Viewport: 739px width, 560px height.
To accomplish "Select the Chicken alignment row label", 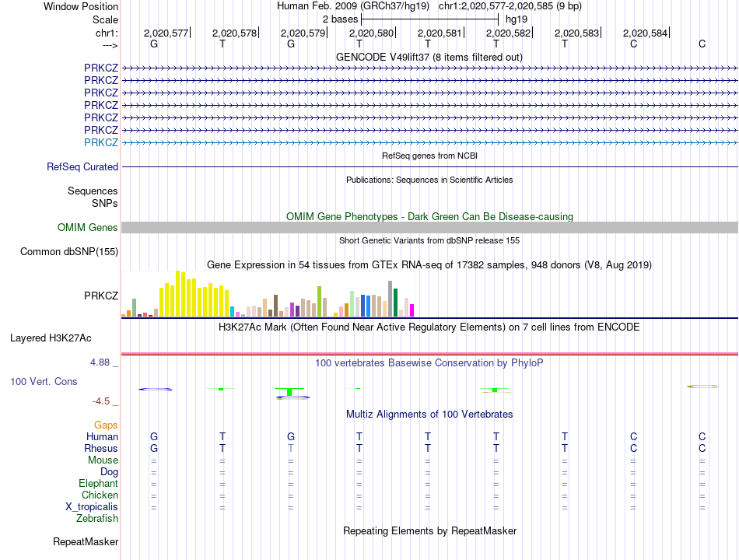I will click(100, 495).
